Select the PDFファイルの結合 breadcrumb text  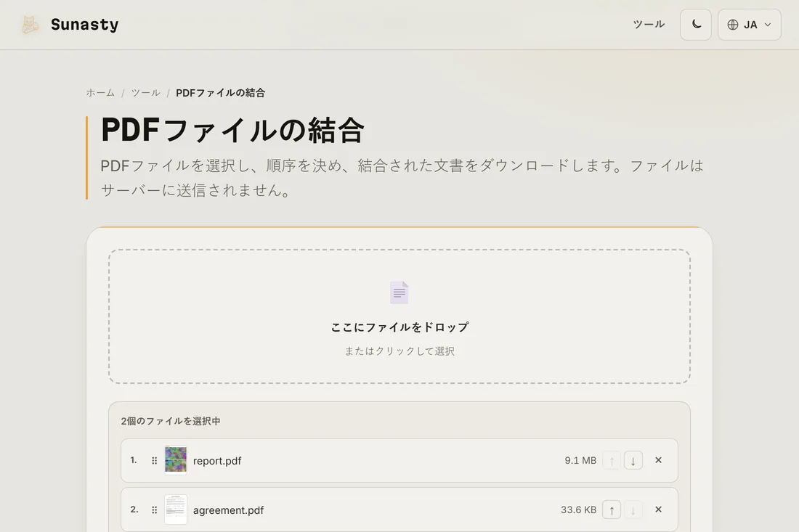click(x=221, y=93)
